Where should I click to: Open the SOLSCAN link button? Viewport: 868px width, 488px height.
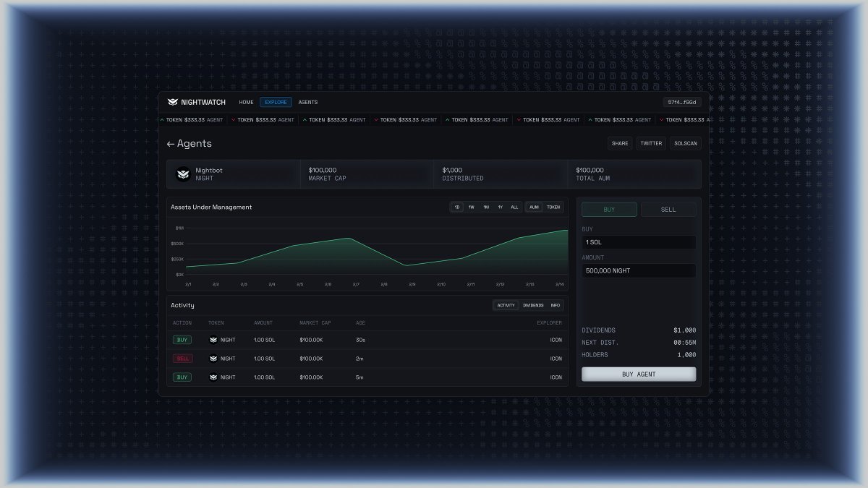(x=686, y=143)
